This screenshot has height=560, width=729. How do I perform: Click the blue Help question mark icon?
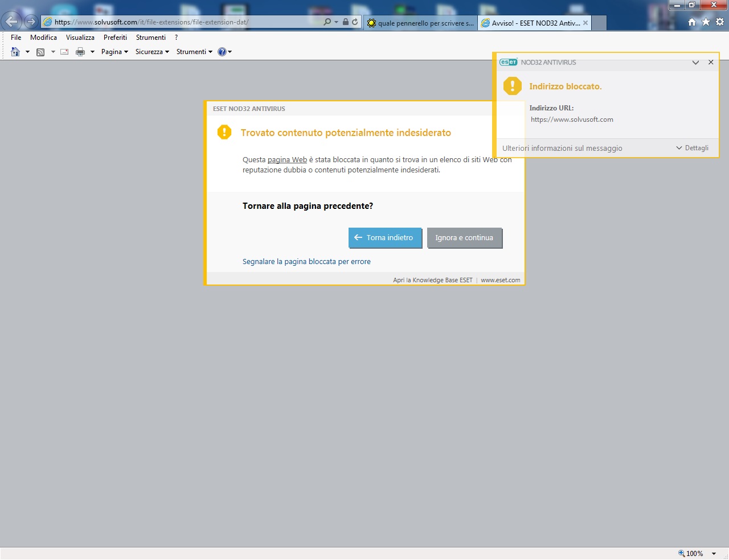(222, 52)
